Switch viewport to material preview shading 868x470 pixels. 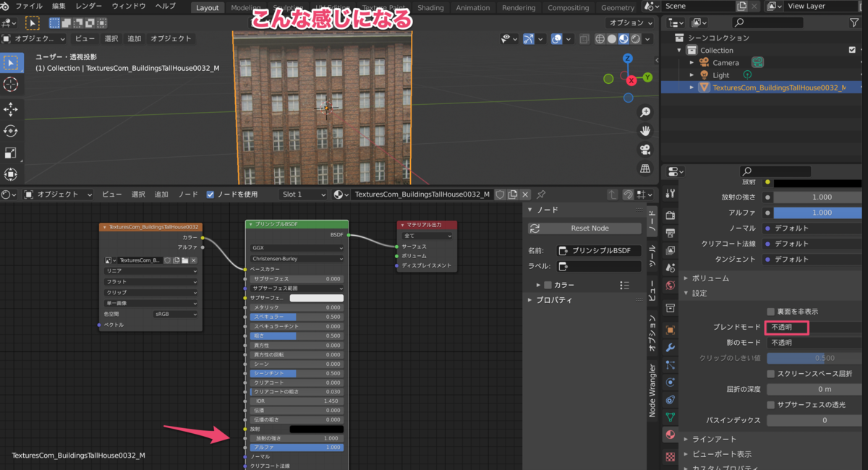[624, 39]
